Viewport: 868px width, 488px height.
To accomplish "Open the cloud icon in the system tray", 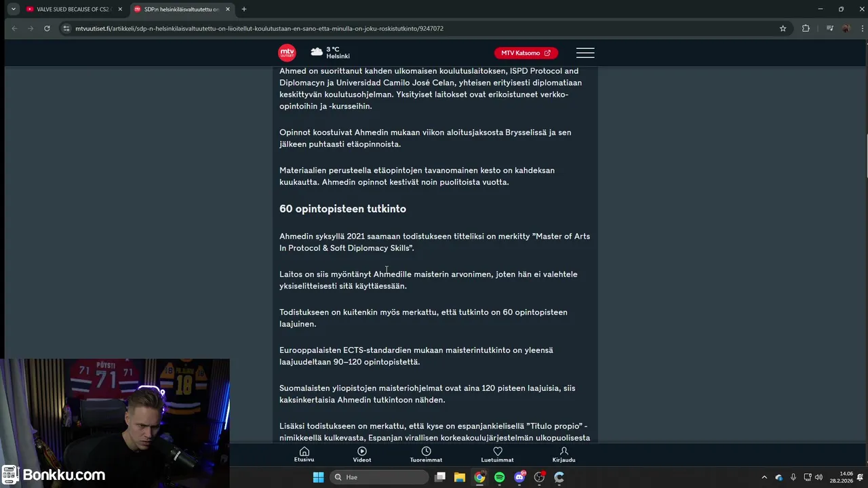I will [x=779, y=477].
